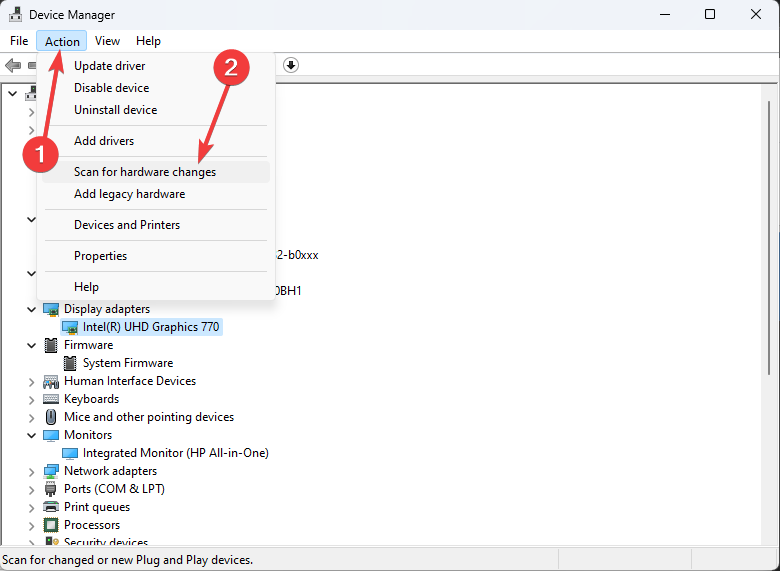Viewport: 780px width, 571px height.
Task: Close the open Action menu
Action: pos(62,41)
